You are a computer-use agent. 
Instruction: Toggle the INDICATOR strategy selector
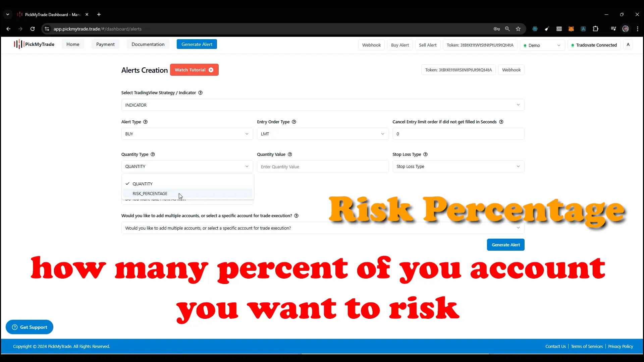coord(322,105)
